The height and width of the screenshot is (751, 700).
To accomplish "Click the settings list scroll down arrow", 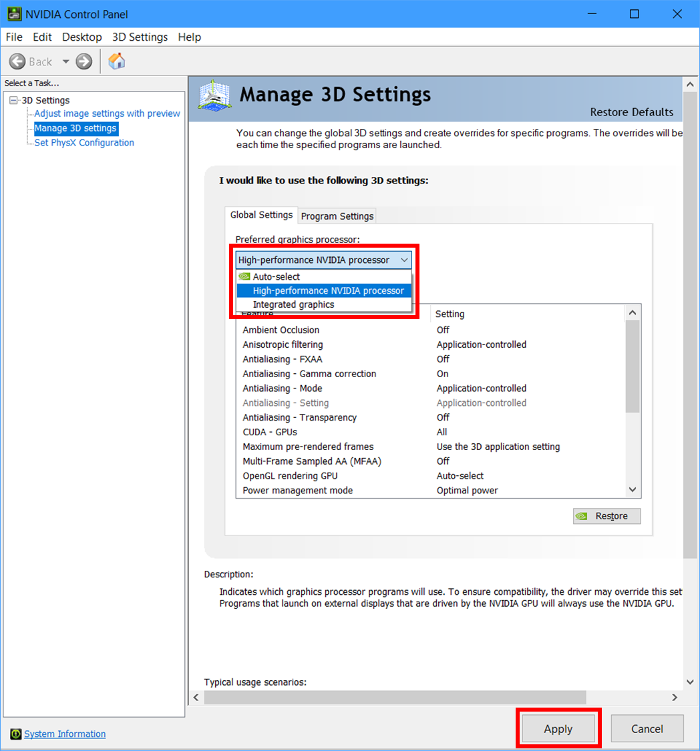I will pos(633,490).
